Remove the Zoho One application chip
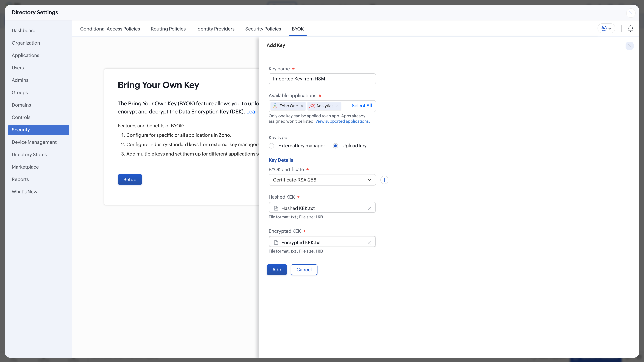The image size is (644, 362). click(x=302, y=106)
